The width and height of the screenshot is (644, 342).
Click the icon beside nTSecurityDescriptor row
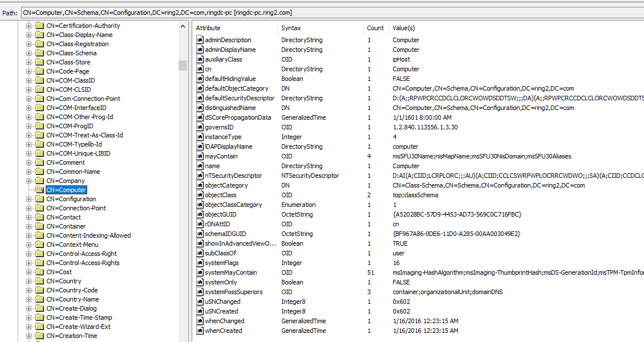click(x=200, y=176)
